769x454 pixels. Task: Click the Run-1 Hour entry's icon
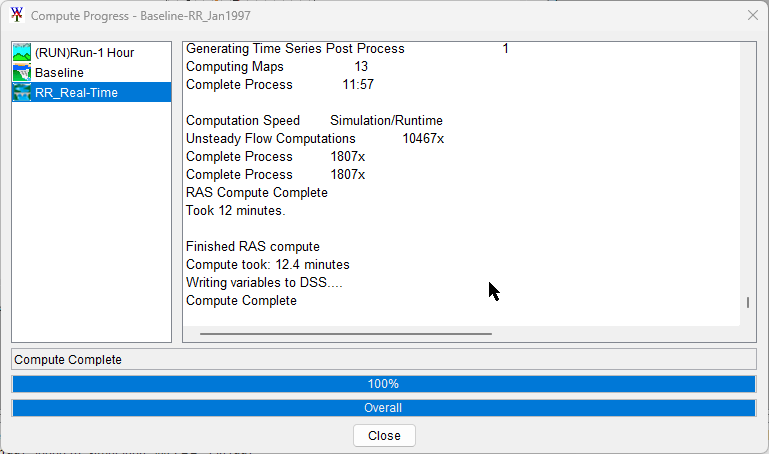click(22, 52)
